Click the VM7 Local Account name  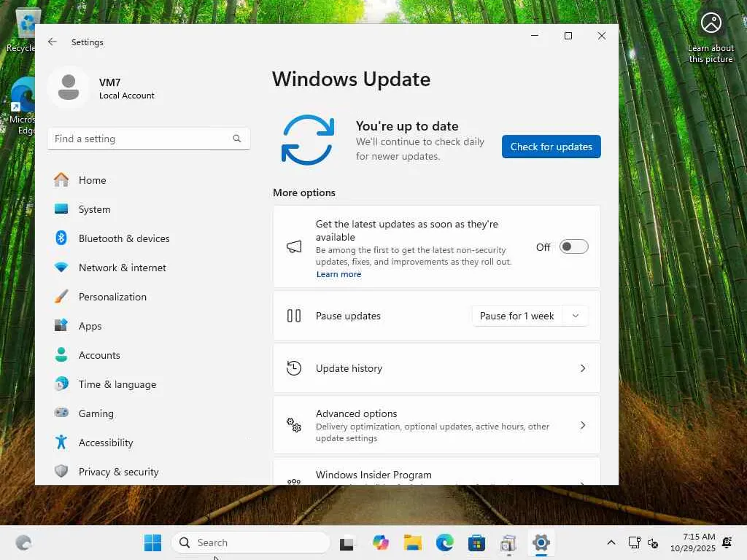coord(127,88)
